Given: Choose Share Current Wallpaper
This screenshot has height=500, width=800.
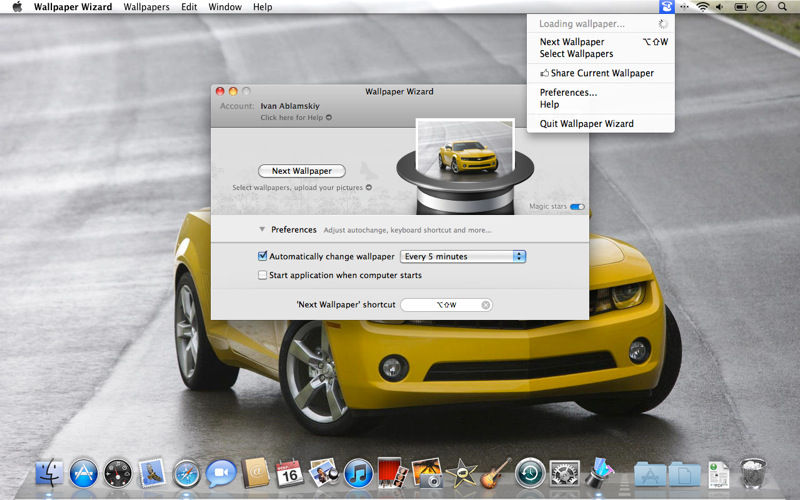Looking at the screenshot, I should 601,73.
